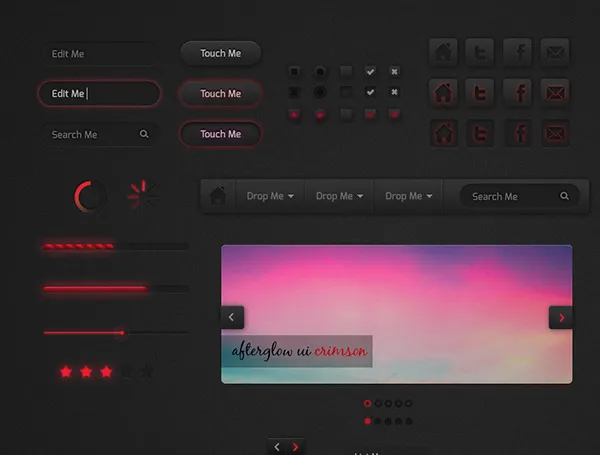Image resolution: width=600 pixels, height=455 pixels.
Task: Select the top-row round radio button
Action: 320,72
